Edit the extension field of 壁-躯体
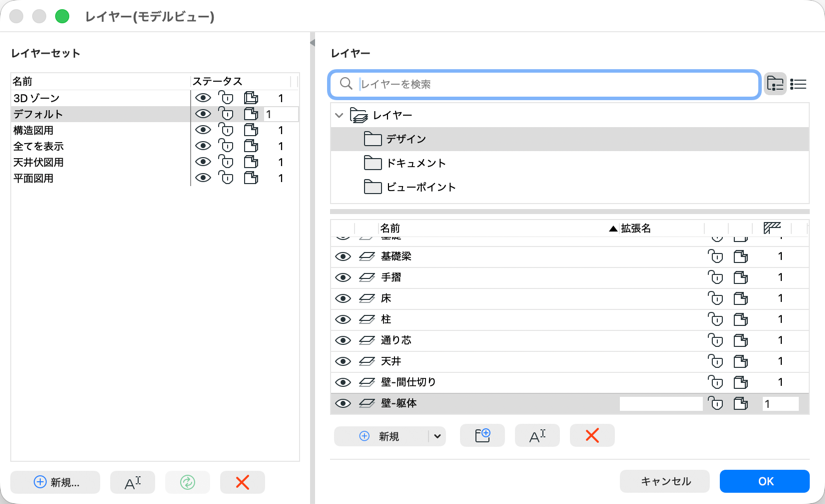Image resolution: width=825 pixels, height=504 pixels. [x=661, y=404]
